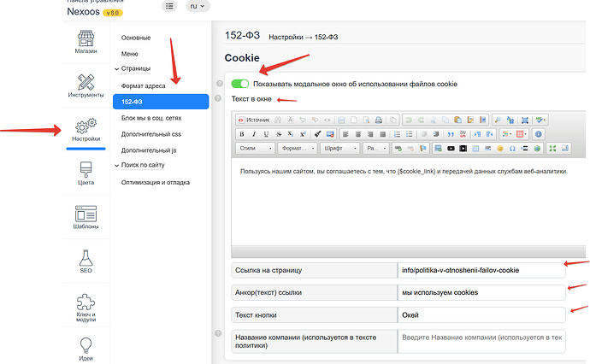Expand the Поиск по сайту group

[139, 165]
